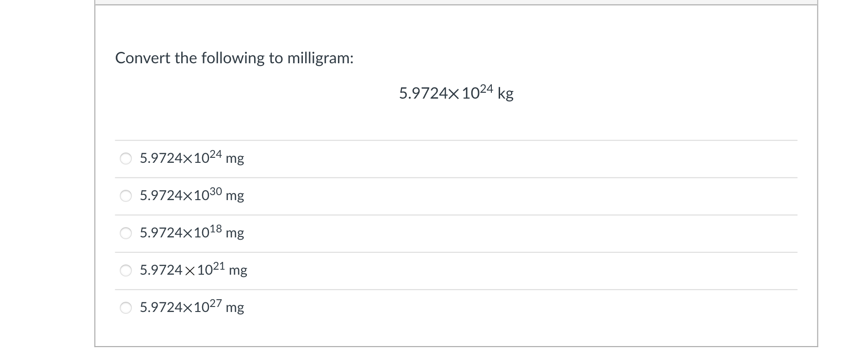Select the 5.9724×10²⁴ mg radio button

pyautogui.click(x=126, y=159)
